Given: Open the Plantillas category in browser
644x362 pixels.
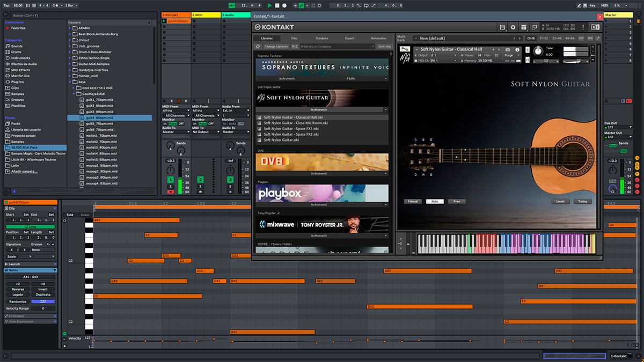Looking at the screenshot, I should click(17, 106).
